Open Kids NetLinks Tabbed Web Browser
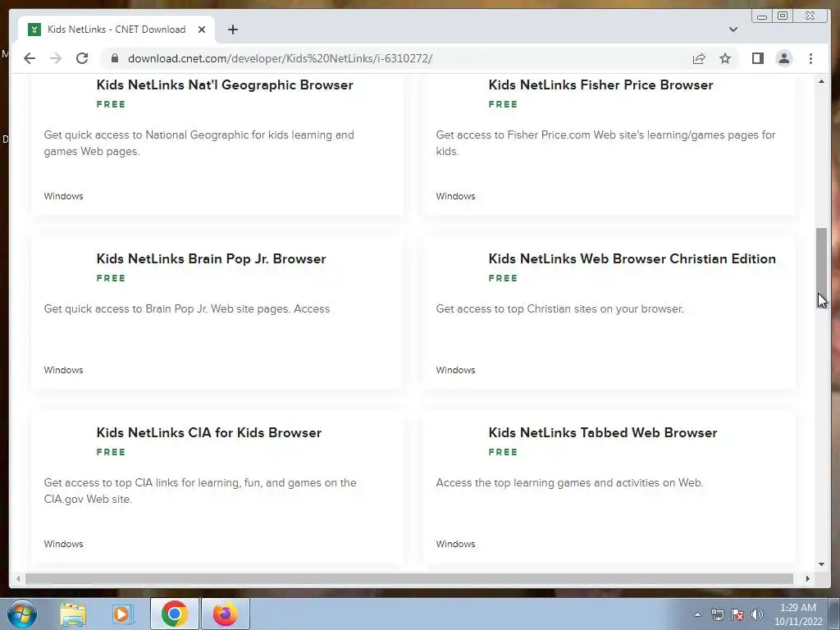This screenshot has height=630, width=840. point(603,433)
